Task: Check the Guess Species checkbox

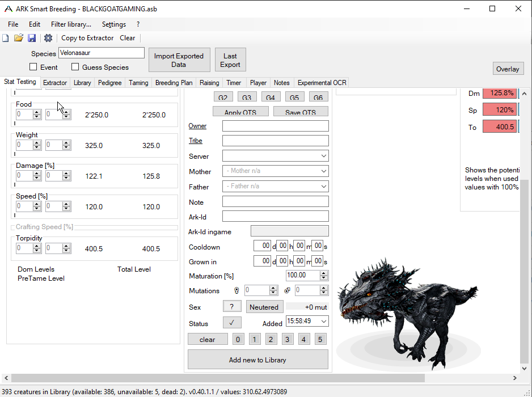Action: 75,67
